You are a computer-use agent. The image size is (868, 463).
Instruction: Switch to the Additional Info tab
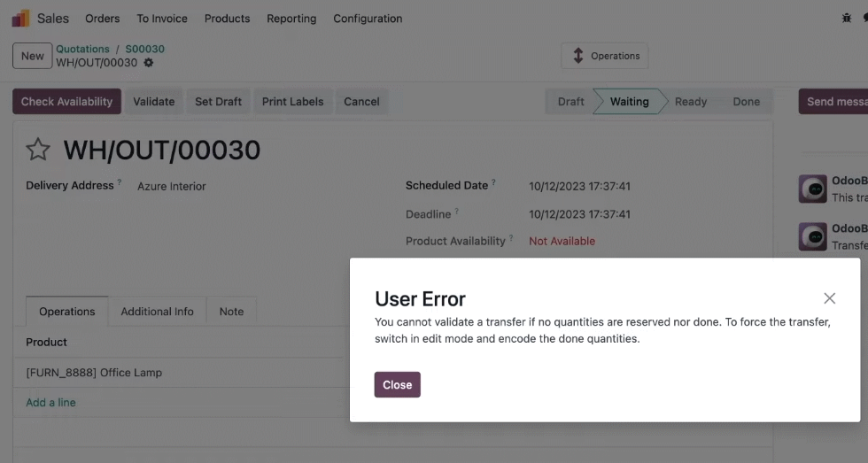(x=158, y=312)
